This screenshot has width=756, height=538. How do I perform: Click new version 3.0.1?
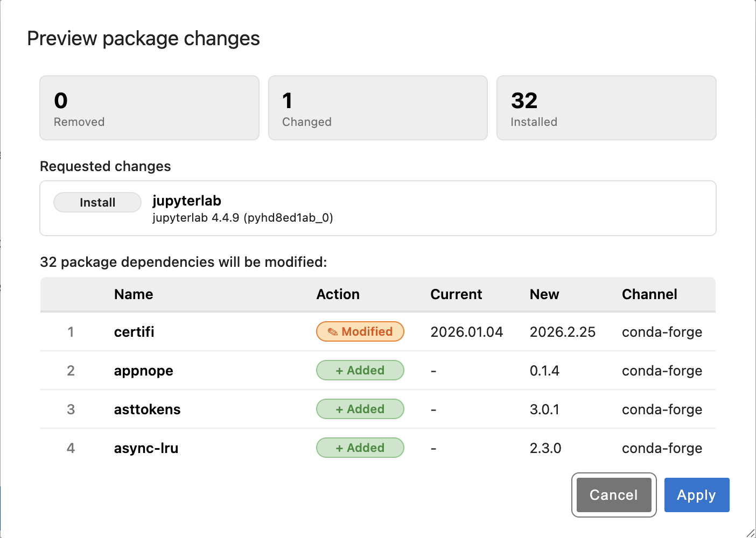(544, 409)
